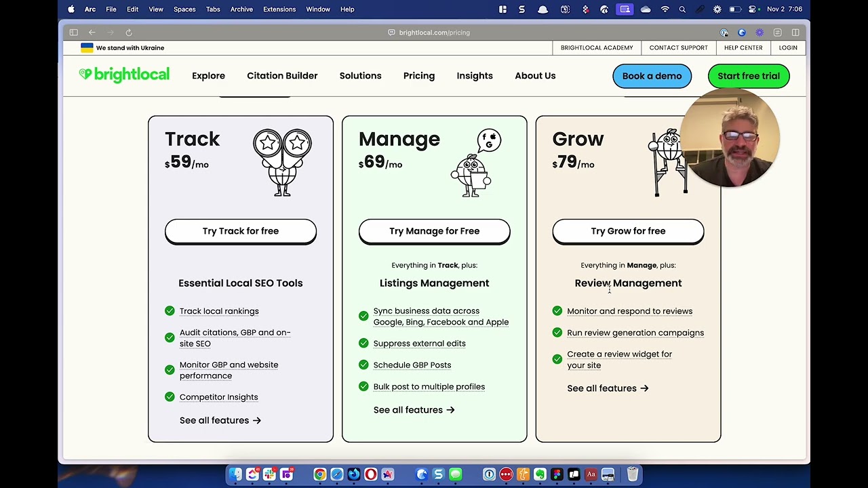Image resolution: width=868 pixels, height=488 pixels.
Task: Click Monitor and respond to reviews
Action: 629,311
